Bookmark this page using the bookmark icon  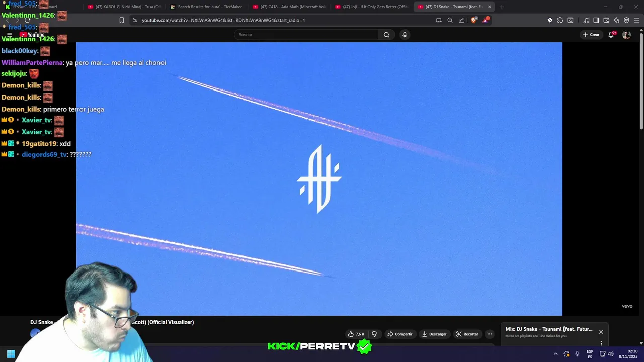(x=122, y=20)
